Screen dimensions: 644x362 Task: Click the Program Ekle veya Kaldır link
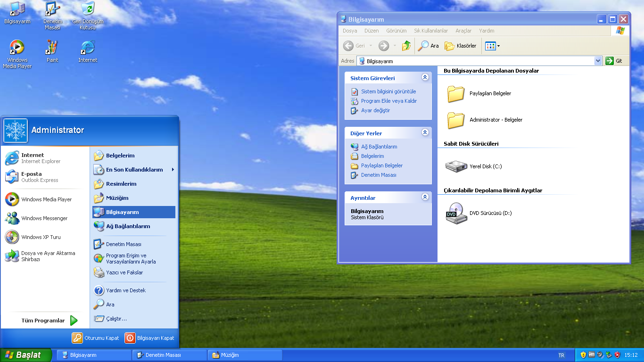[388, 101]
